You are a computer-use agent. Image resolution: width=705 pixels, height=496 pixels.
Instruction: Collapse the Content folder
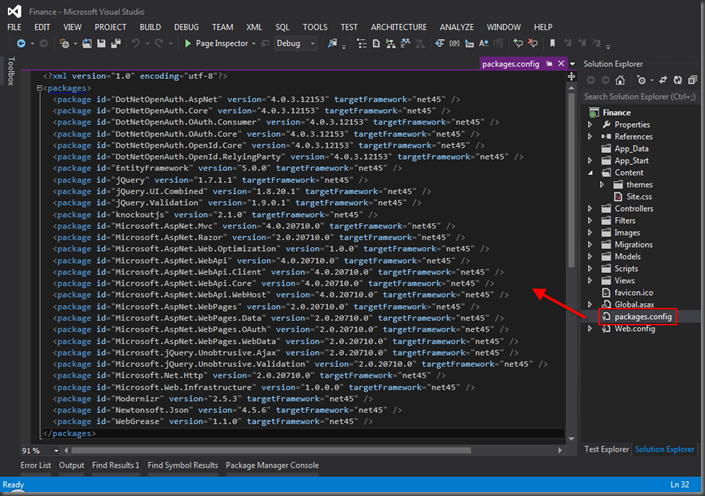590,173
